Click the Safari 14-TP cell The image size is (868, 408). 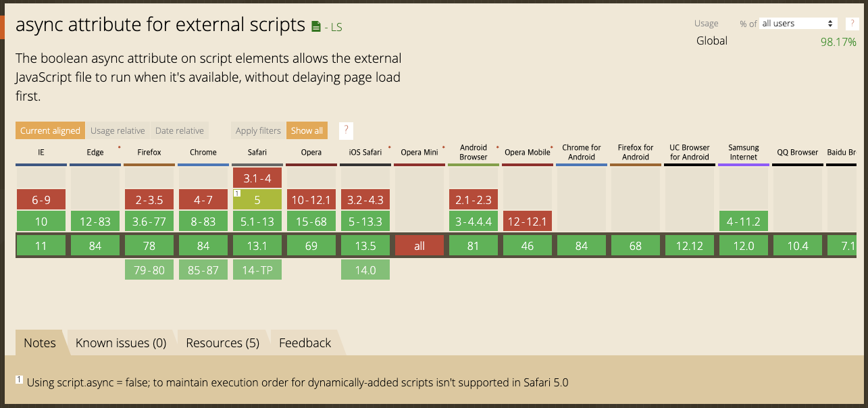point(257,270)
